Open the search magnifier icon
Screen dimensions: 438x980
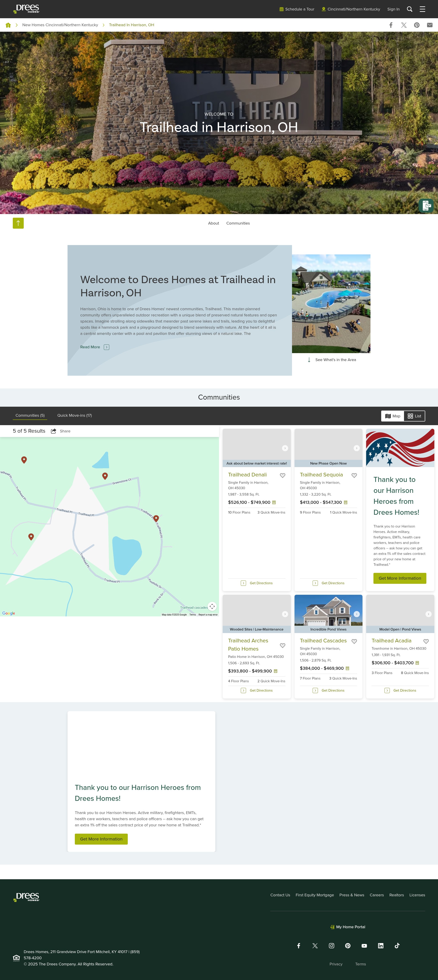click(409, 9)
